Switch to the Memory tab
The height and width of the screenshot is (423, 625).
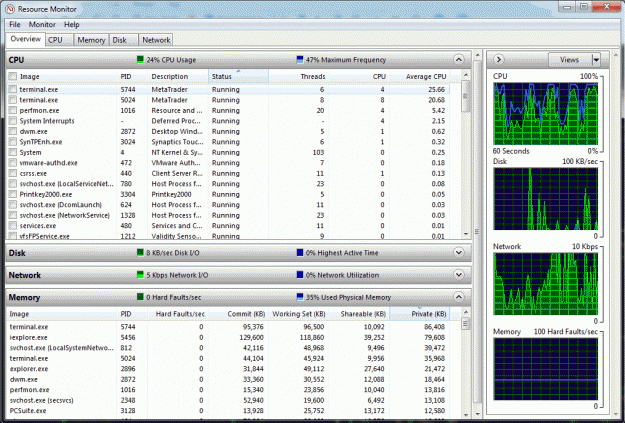click(x=91, y=40)
